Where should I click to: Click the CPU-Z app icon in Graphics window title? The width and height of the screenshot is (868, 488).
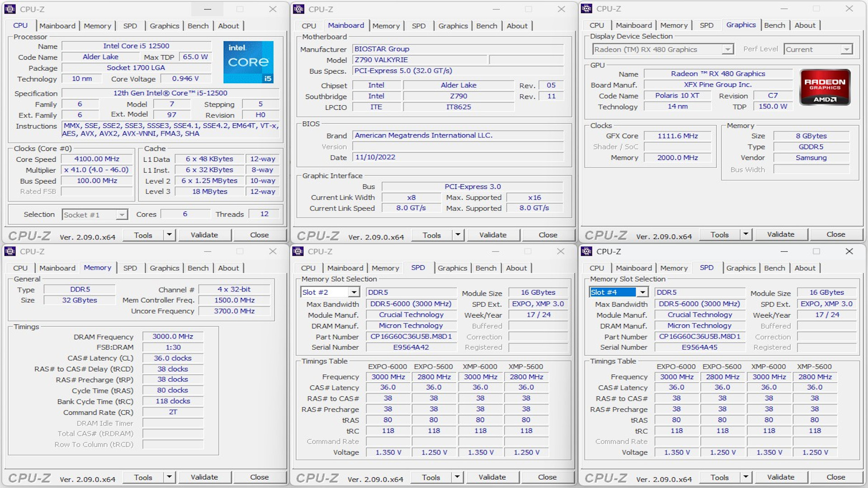point(587,9)
